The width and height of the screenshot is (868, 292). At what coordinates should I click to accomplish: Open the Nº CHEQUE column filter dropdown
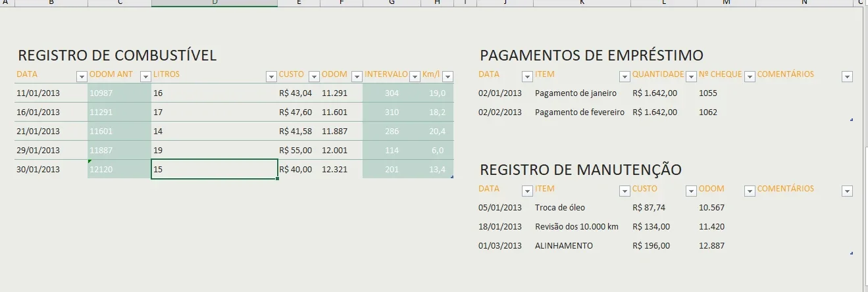pyautogui.click(x=750, y=77)
